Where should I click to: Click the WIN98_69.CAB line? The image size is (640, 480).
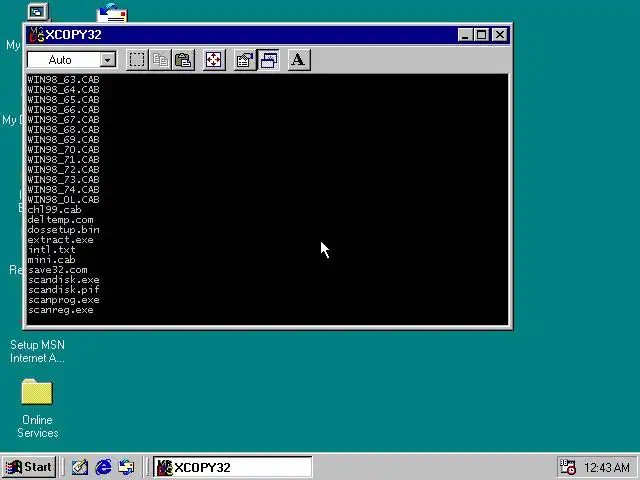(x=63, y=139)
